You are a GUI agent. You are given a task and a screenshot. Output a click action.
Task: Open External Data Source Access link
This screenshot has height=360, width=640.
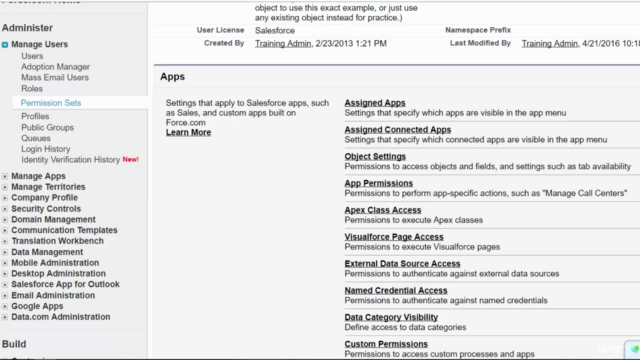[x=402, y=264]
